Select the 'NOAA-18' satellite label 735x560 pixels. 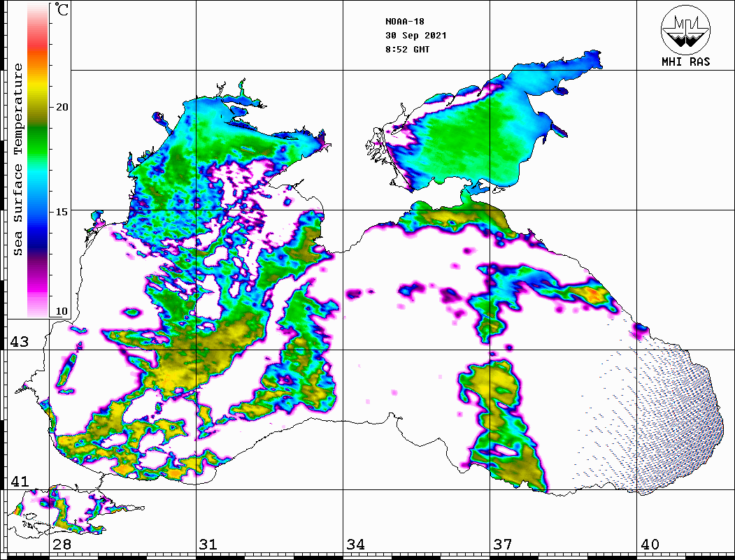pyautogui.click(x=404, y=22)
